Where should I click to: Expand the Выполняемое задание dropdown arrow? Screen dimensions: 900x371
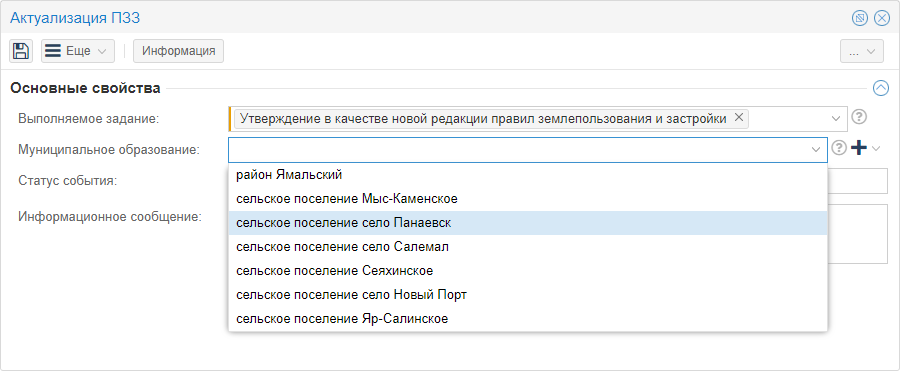(836, 118)
